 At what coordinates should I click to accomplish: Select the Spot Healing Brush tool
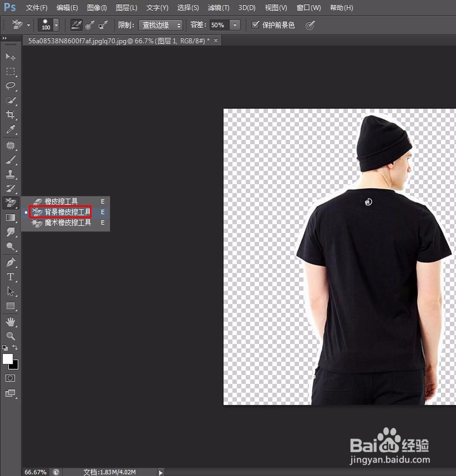pos(11,145)
